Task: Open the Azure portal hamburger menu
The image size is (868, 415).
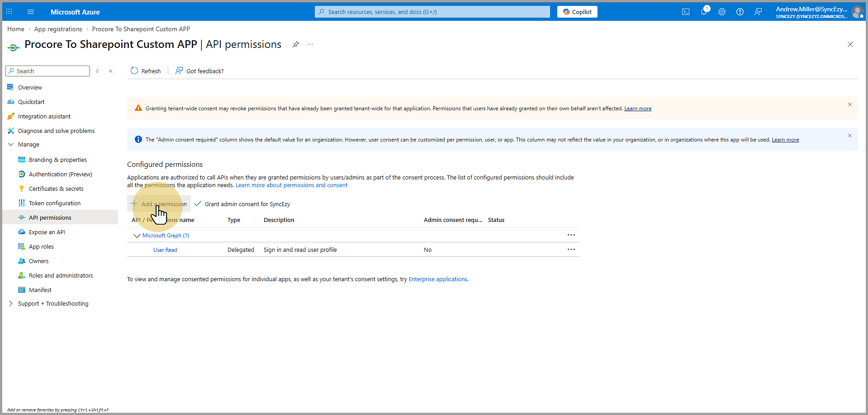Action: click(31, 12)
